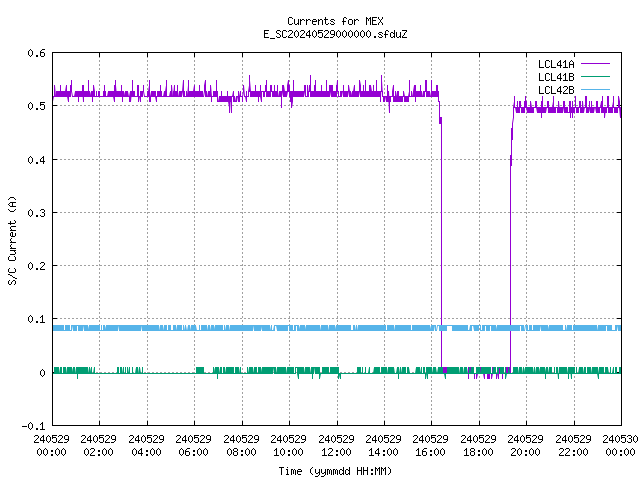Select the 0.2 y-axis tick label
The width and height of the screenshot is (640, 480).
tap(36, 266)
